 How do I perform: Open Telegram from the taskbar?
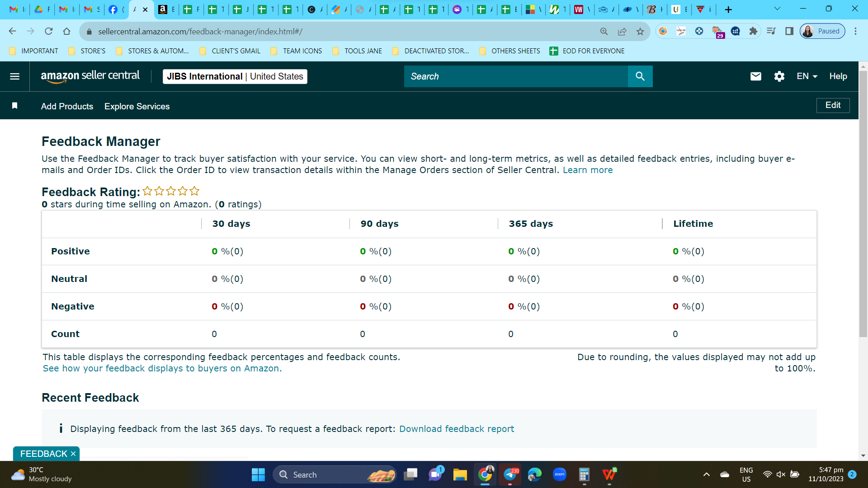coord(510,474)
